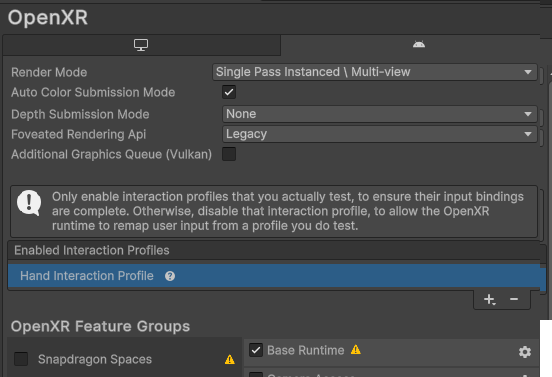Click the Snapdragon Spaces feature group label
The image size is (552, 377).
click(95, 359)
